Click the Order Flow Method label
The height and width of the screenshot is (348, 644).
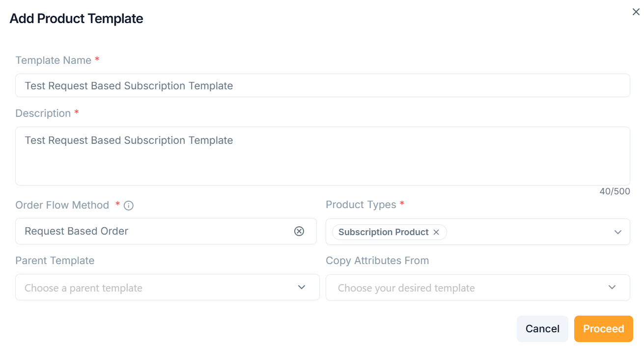tap(62, 205)
